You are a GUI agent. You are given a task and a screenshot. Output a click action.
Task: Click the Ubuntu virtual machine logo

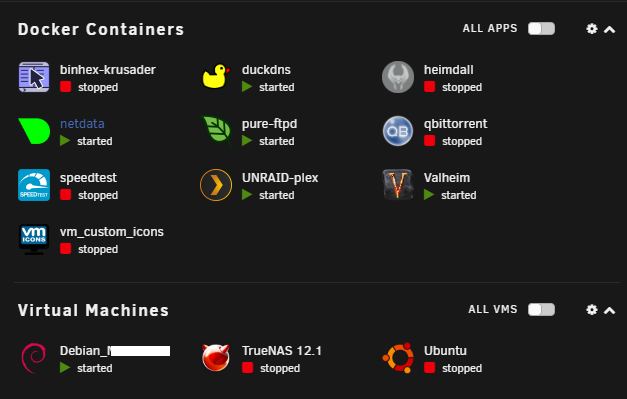pos(398,357)
